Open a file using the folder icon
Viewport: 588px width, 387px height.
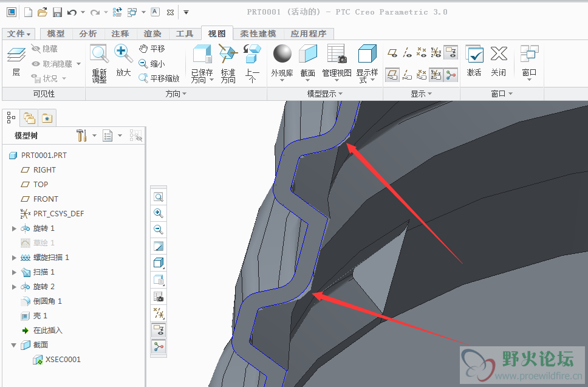(x=43, y=12)
